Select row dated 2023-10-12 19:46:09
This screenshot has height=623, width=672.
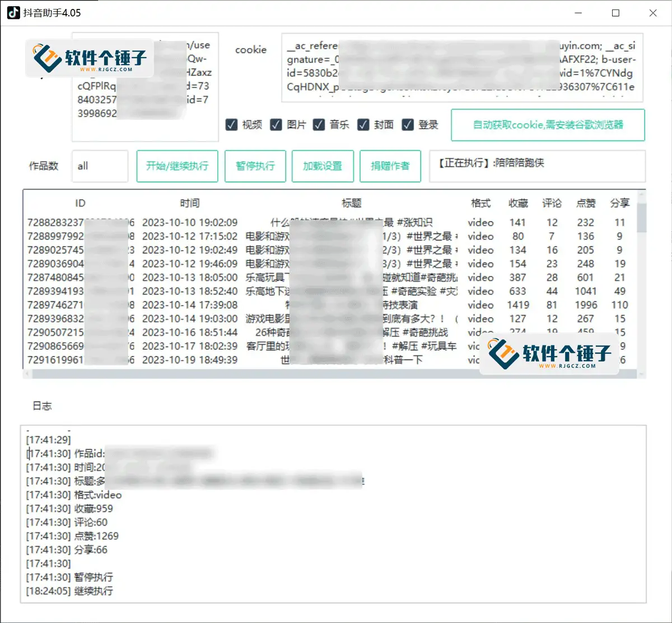click(330, 264)
